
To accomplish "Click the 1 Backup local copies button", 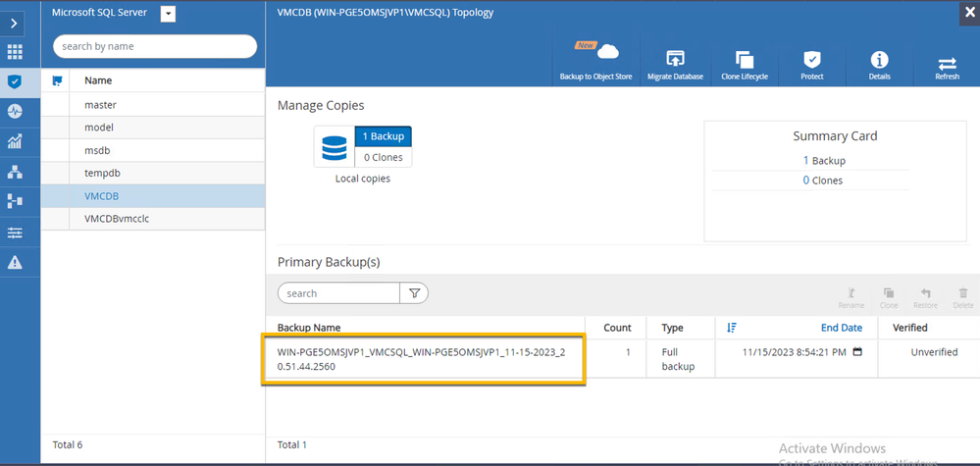I will [x=384, y=136].
